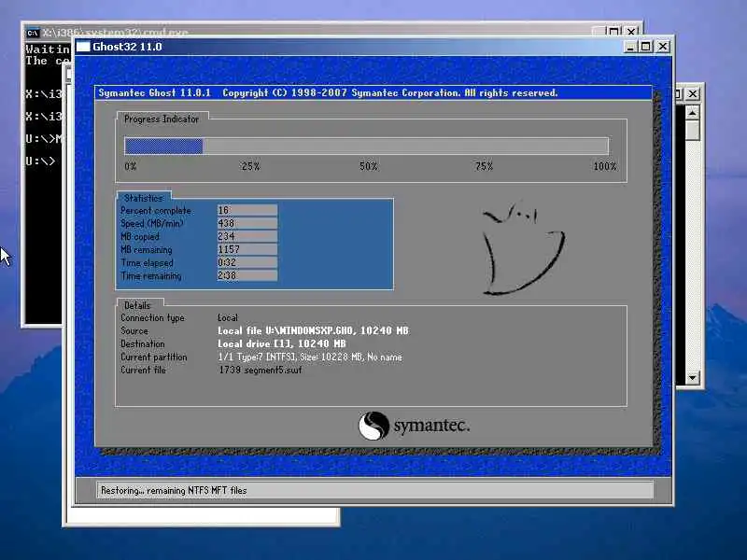Click Source file U:\WINDOWSXP.GHO text
Image resolution: width=747 pixels, height=560 pixels.
click(313, 330)
